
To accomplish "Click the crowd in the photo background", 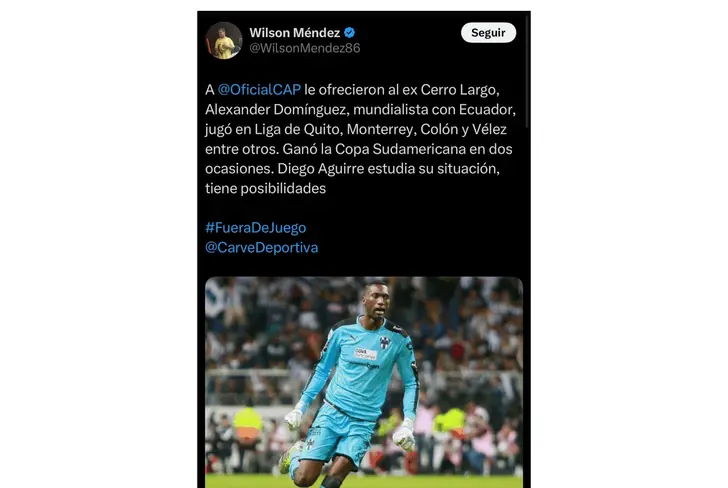I will [x=469, y=334].
